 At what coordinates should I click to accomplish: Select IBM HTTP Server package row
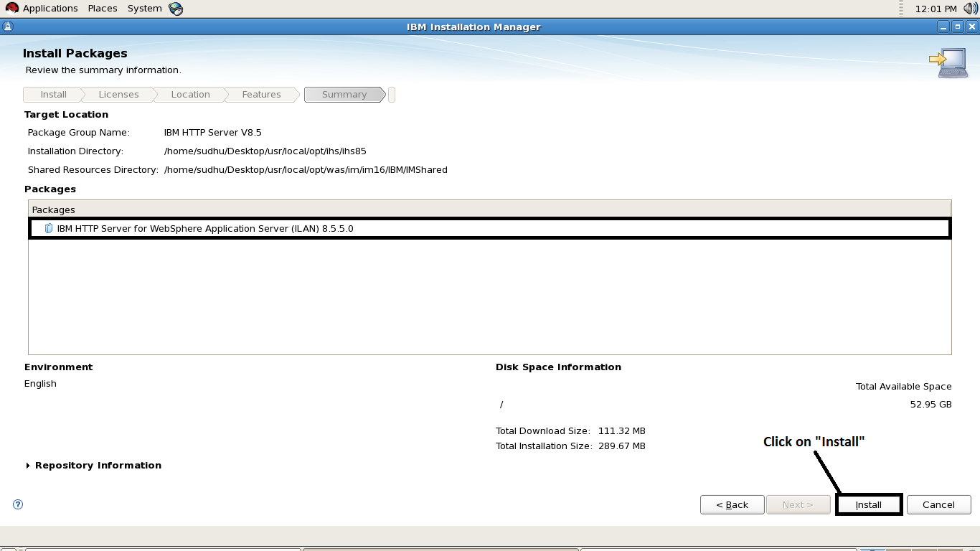click(x=490, y=228)
